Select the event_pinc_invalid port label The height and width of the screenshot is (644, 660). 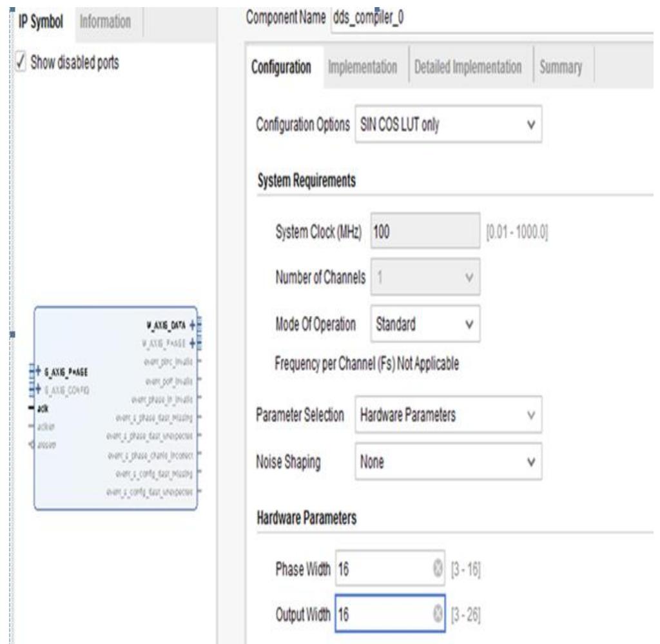pyautogui.click(x=168, y=362)
